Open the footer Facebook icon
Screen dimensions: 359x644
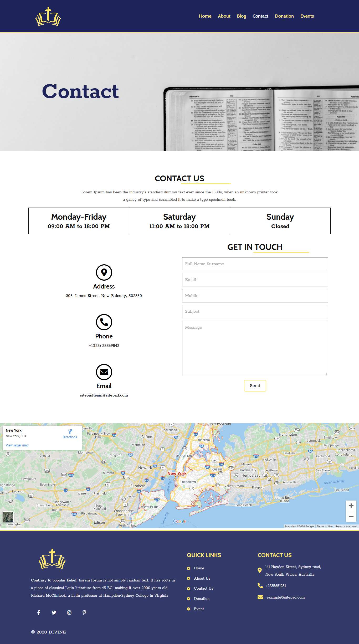coord(39,612)
